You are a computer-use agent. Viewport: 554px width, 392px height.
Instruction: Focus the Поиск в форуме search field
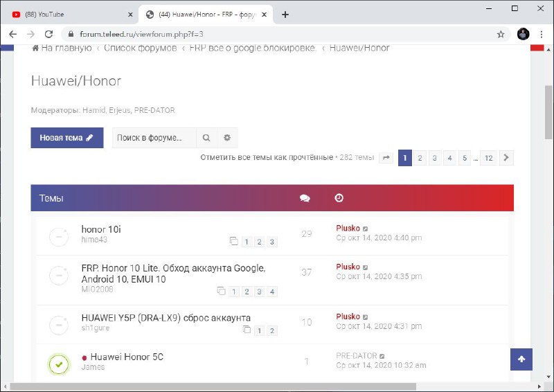154,138
